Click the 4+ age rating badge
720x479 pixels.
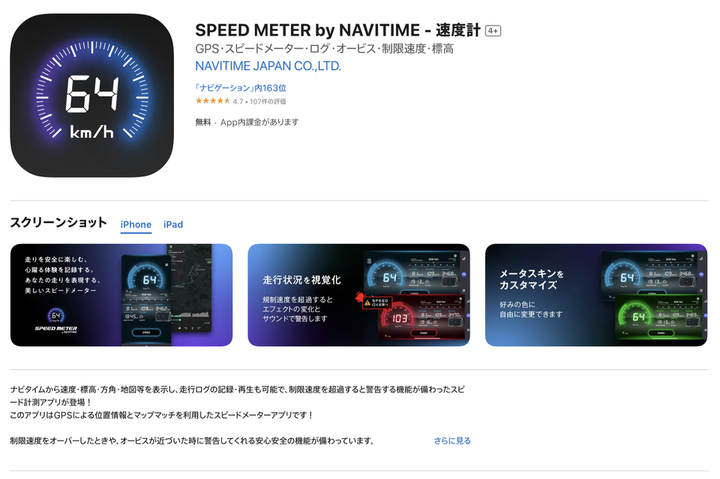click(493, 31)
